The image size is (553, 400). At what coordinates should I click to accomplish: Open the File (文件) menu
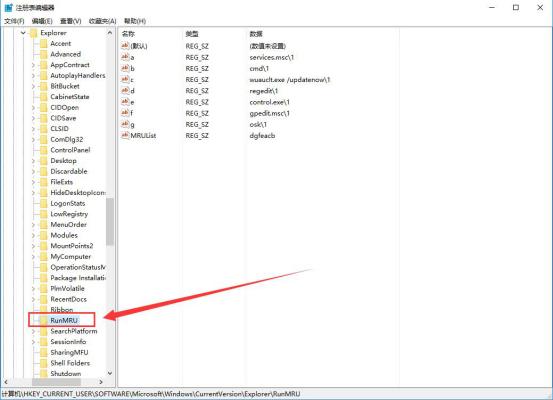(14, 21)
